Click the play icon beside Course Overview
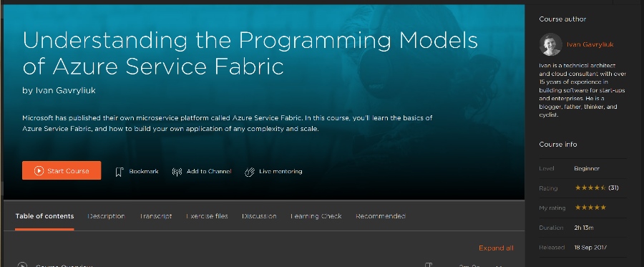The height and width of the screenshot is (267, 644). (22, 265)
